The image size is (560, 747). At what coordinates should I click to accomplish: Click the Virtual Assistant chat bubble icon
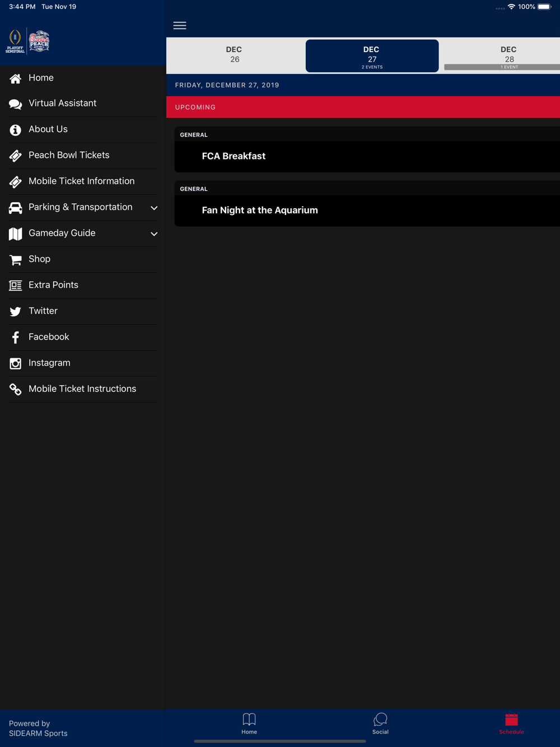pos(16,104)
